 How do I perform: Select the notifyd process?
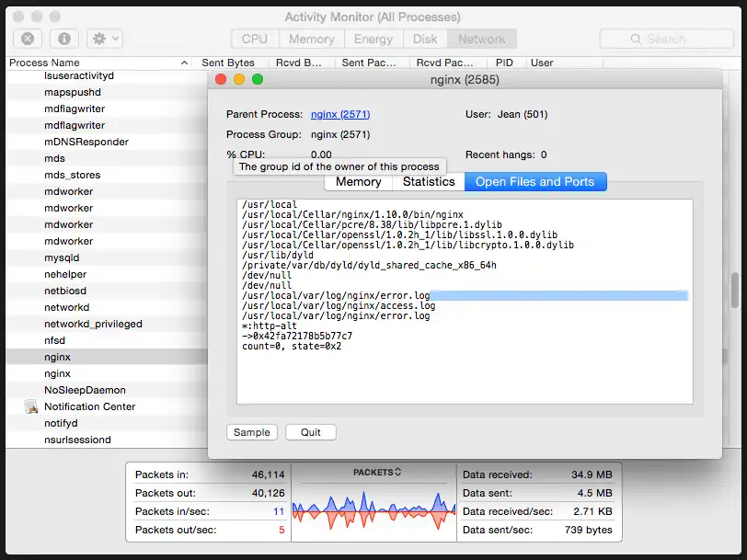pyautogui.click(x=108, y=423)
